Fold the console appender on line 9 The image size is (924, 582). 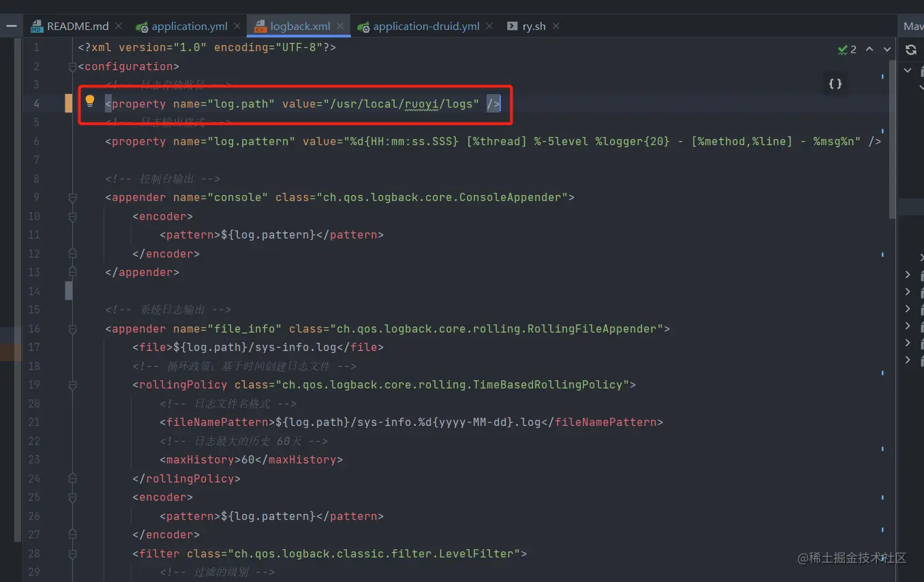pos(72,198)
